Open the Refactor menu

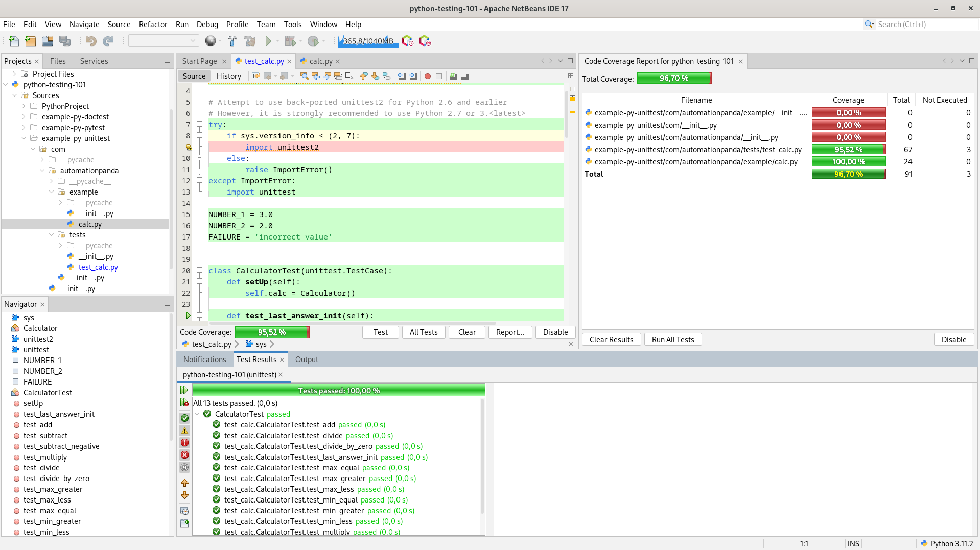click(x=153, y=25)
